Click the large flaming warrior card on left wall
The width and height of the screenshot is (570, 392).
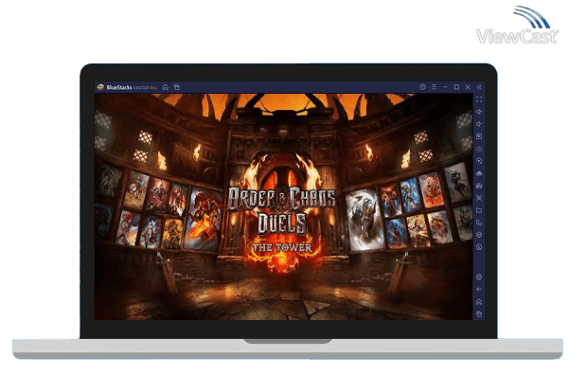tap(204, 220)
